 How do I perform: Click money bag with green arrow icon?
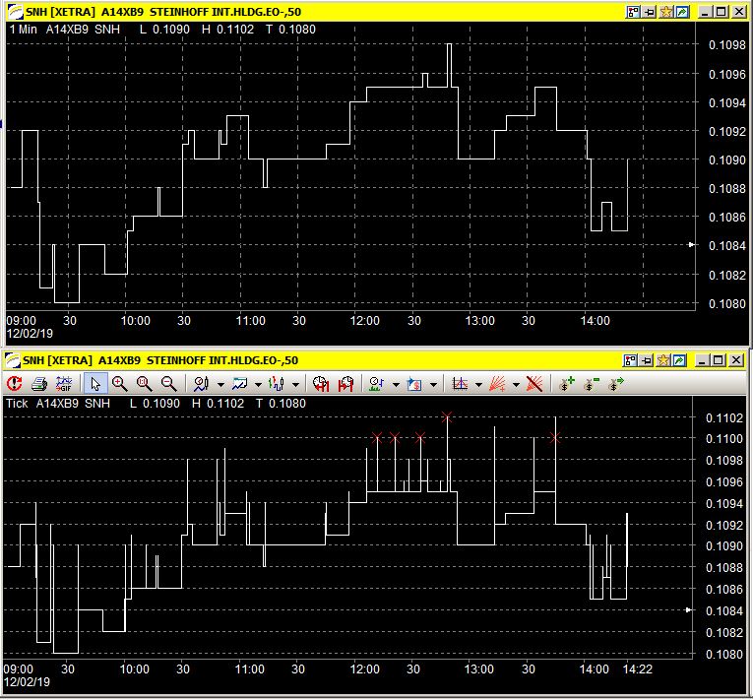[x=615, y=383]
